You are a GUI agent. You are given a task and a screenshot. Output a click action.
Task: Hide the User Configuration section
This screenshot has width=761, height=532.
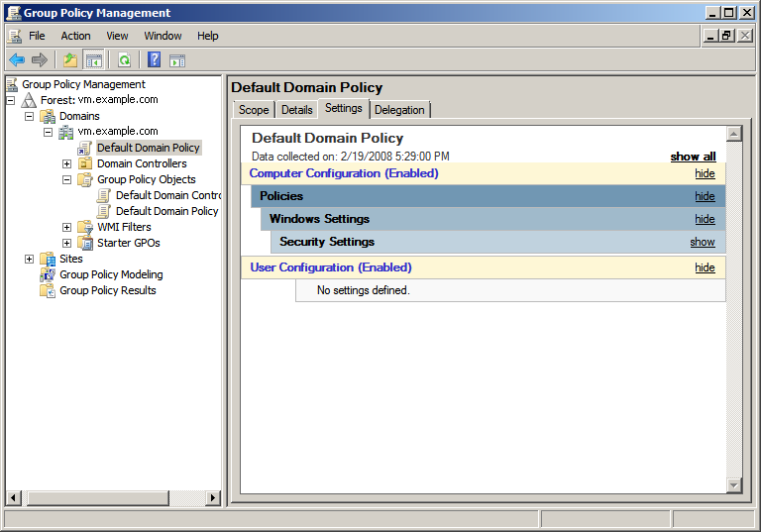[x=705, y=267]
